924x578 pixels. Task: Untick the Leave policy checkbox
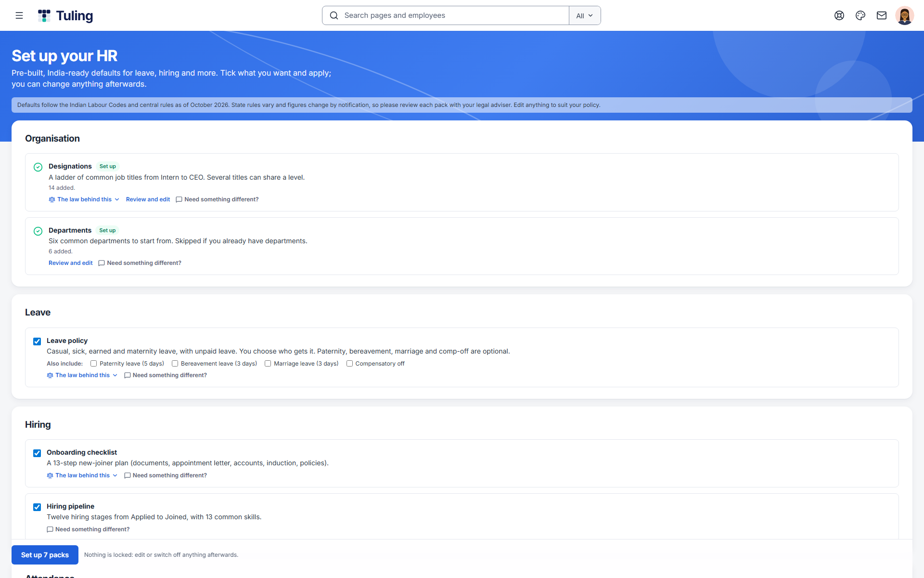tap(37, 342)
